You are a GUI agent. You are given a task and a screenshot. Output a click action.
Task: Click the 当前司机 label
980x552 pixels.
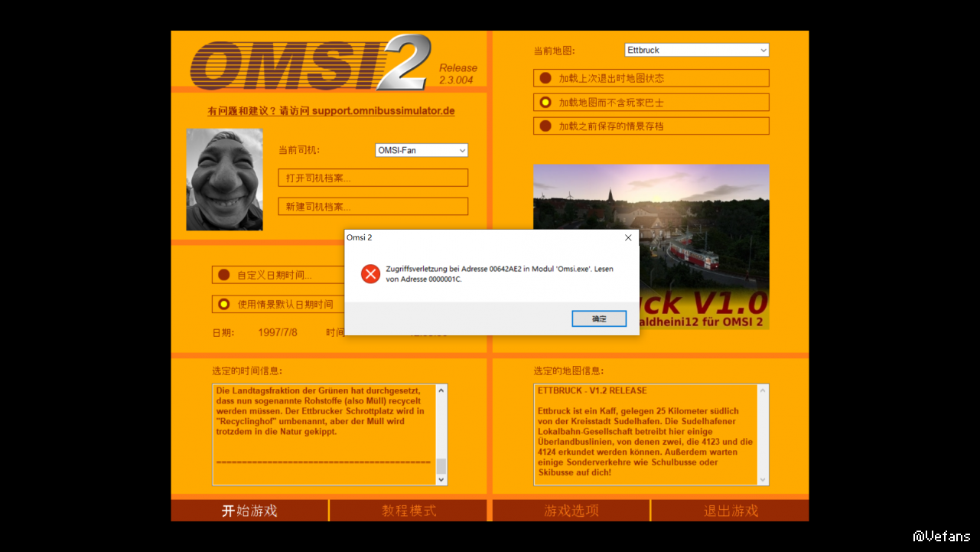298,151
